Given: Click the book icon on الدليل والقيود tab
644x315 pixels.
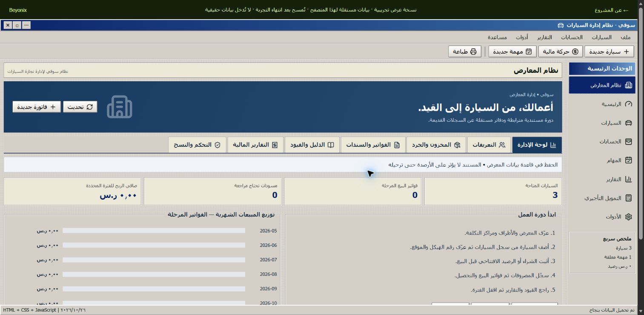Looking at the screenshot, I should click(x=331, y=145).
